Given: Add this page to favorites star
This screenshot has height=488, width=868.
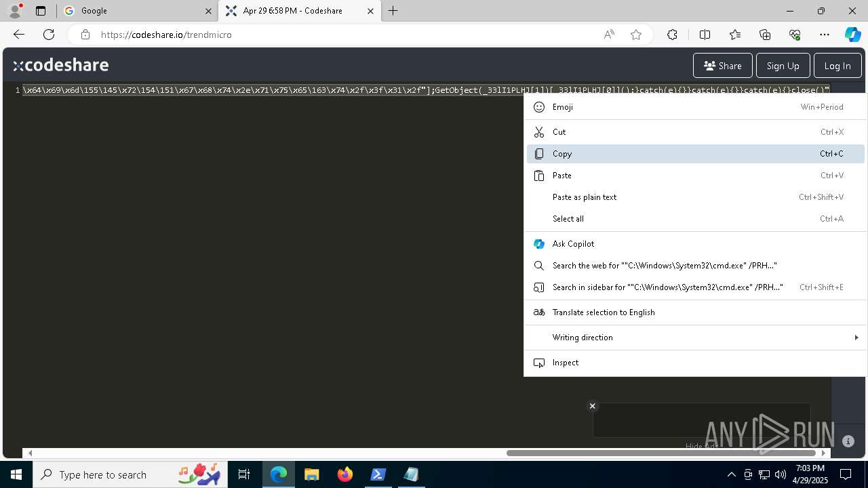Looking at the screenshot, I should pos(636,35).
